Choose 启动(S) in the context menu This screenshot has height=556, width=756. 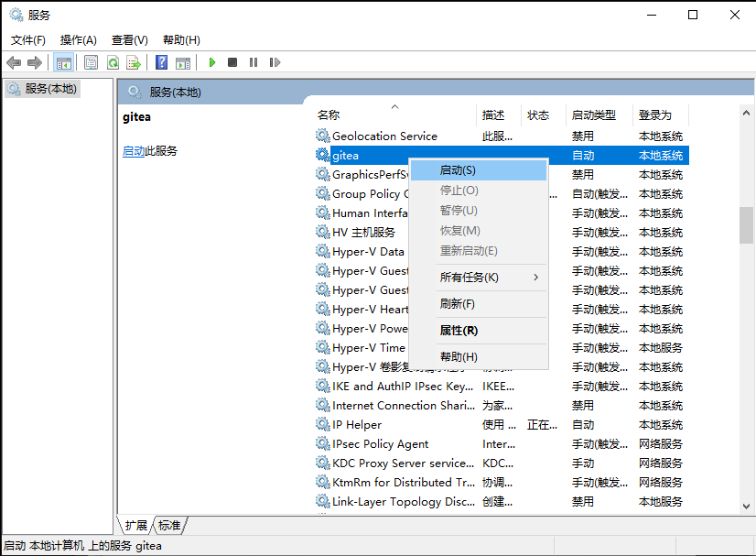point(479,170)
